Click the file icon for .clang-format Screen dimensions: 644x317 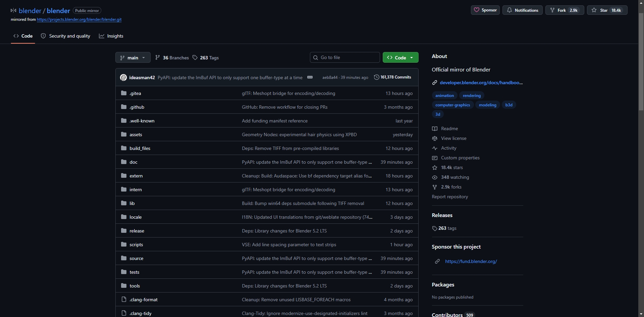point(124,299)
